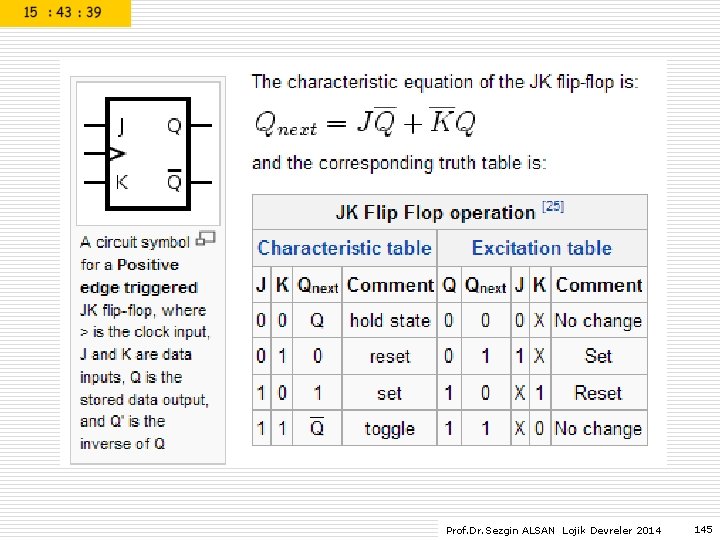Click the enlarge icon beside circuit symbol caption
The height and width of the screenshot is (540, 720).
205,239
